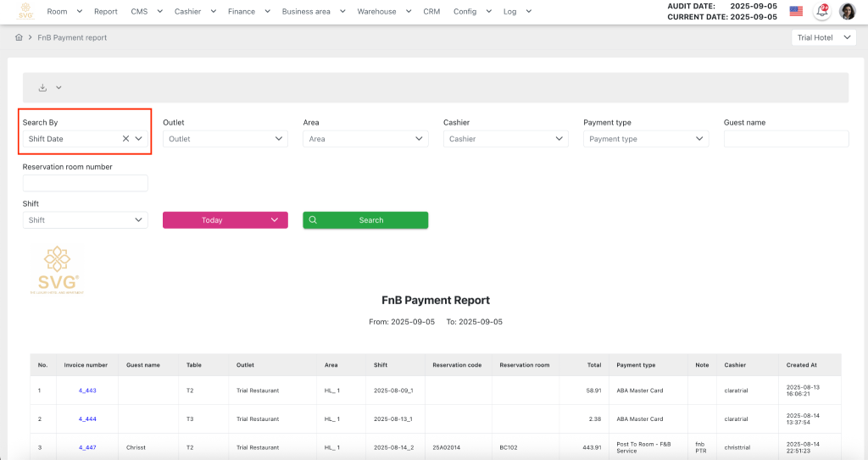Open the Payment type dropdown

pyautogui.click(x=646, y=139)
